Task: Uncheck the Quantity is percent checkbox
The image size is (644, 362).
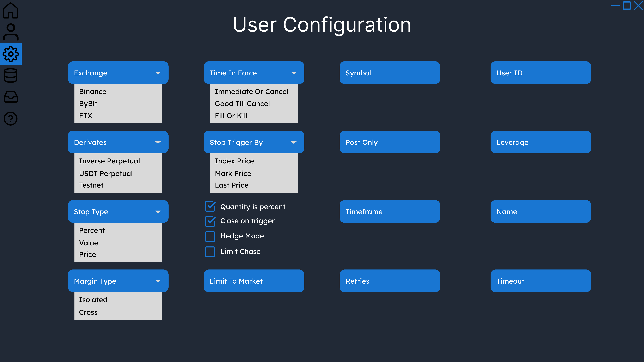Action: click(210, 207)
